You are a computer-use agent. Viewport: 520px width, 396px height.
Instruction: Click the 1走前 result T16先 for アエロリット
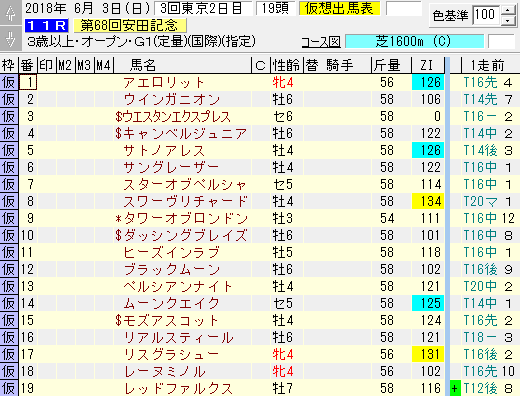[x=480, y=82]
